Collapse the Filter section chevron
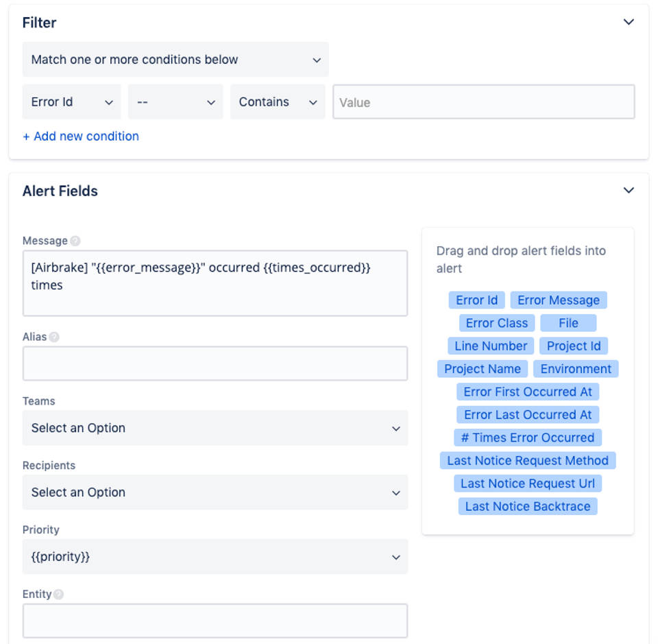Screen dimensions: 658x644 pyautogui.click(x=629, y=22)
